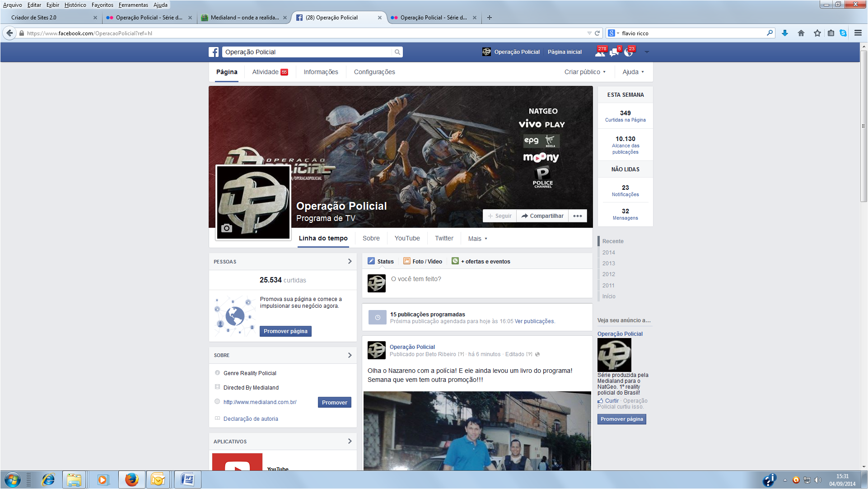868x489 pixels.
Task: Open Facebook messages icon with badge 5
Action: pyautogui.click(x=614, y=52)
